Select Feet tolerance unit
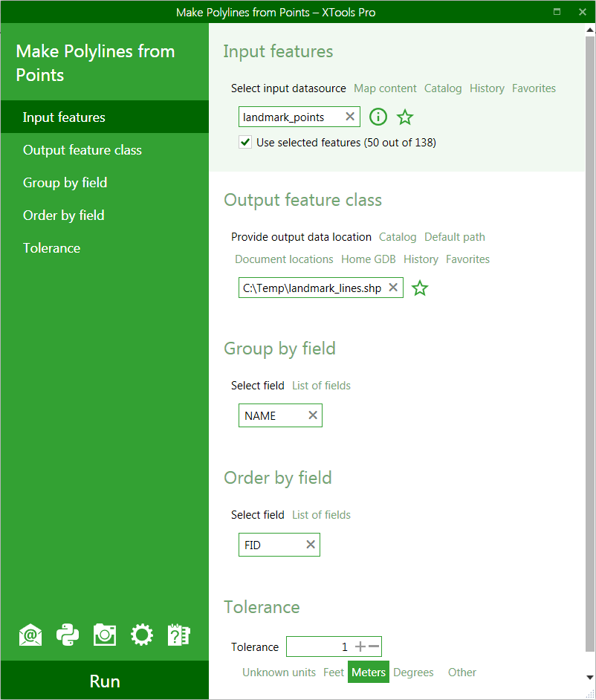Image resolution: width=596 pixels, height=700 pixels. (x=334, y=673)
